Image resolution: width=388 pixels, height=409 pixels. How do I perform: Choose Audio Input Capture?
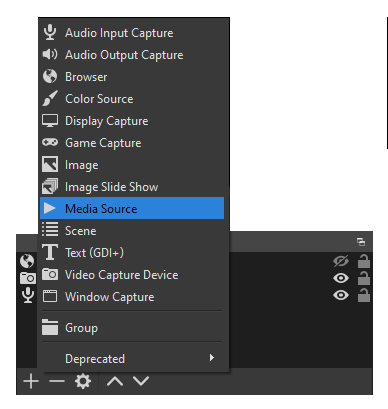[x=132, y=33]
